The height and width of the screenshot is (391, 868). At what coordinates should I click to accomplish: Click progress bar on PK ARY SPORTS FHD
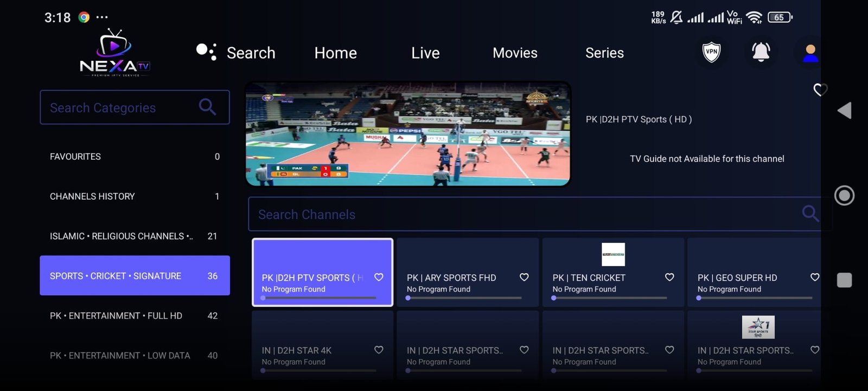click(464, 298)
